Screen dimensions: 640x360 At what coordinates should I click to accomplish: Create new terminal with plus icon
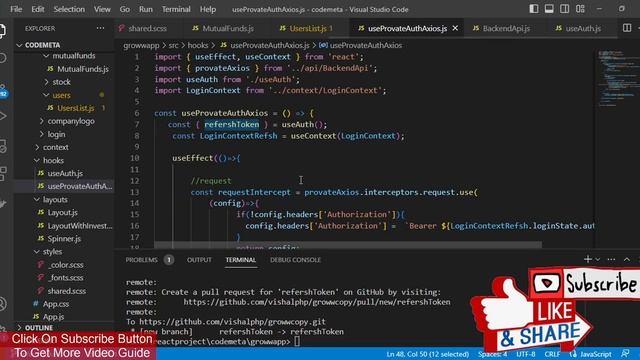point(588,259)
